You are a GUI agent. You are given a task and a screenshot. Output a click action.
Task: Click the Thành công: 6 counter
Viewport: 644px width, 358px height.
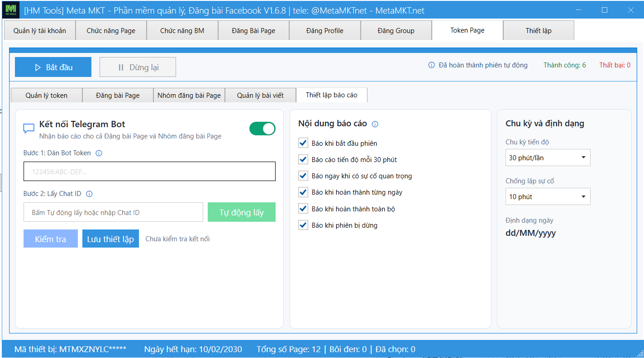click(x=565, y=65)
